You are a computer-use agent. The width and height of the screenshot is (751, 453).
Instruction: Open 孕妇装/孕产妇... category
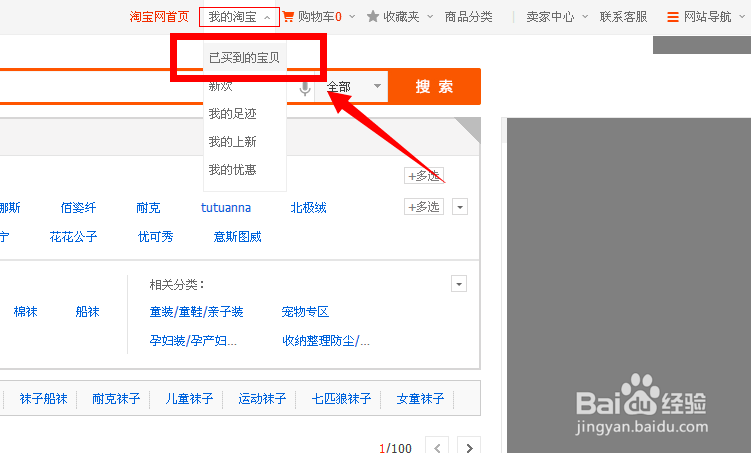[193, 340]
